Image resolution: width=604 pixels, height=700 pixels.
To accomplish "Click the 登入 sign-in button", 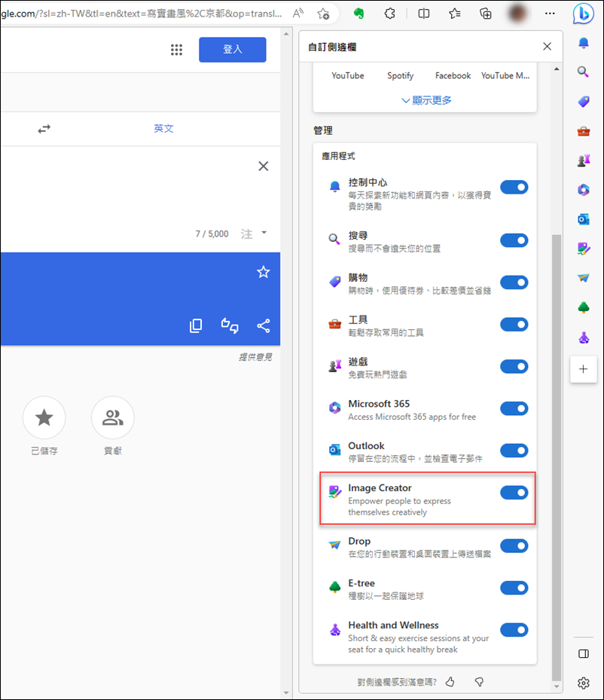I will click(x=233, y=50).
